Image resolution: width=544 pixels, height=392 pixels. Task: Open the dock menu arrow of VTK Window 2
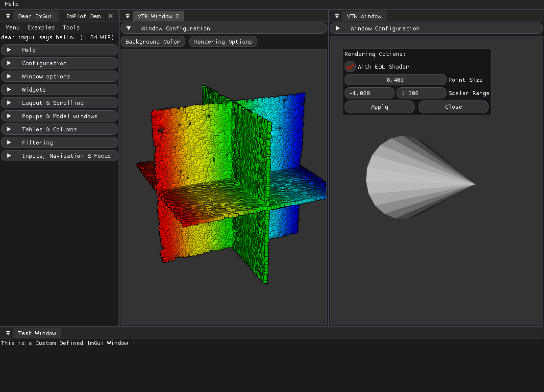[x=128, y=16]
